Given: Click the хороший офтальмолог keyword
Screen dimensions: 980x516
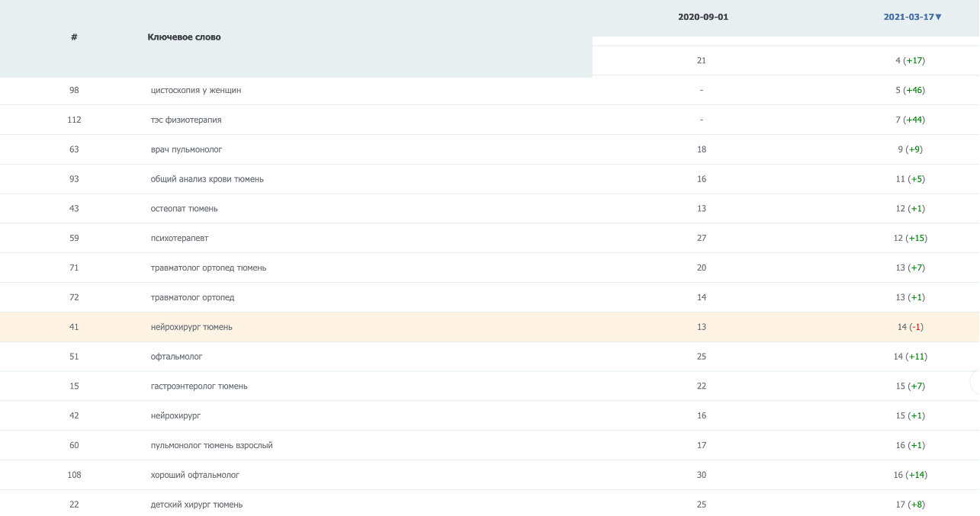Looking at the screenshot, I should pos(194,475).
